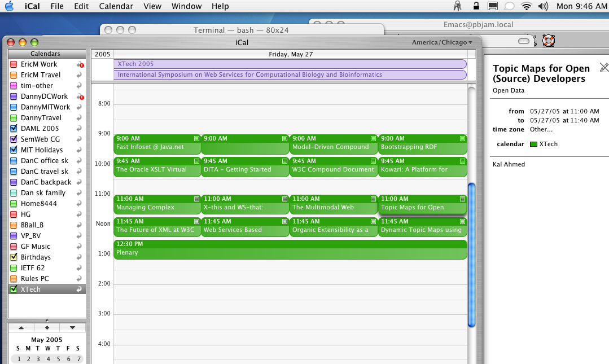Screen dimensions: 609x364
Task: Click the Keychain status icon in menu bar
Action: (x=458, y=6)
